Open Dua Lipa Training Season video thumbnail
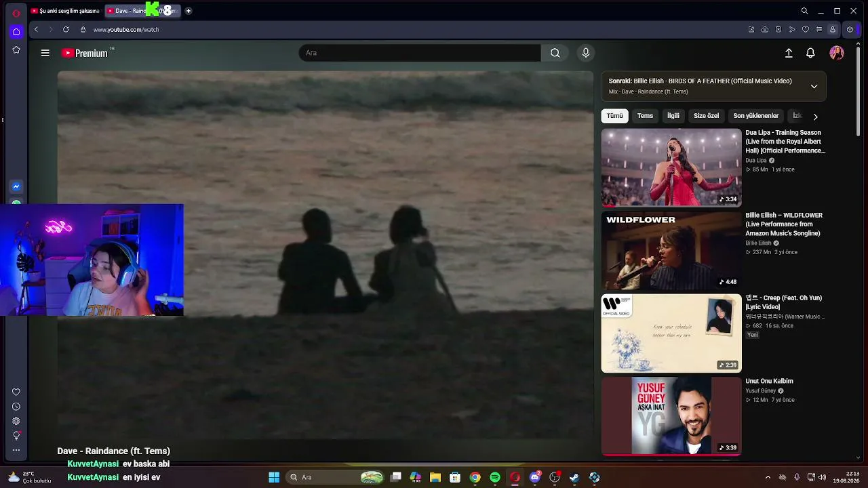This screenshot has height=488, width=868. 671,167
